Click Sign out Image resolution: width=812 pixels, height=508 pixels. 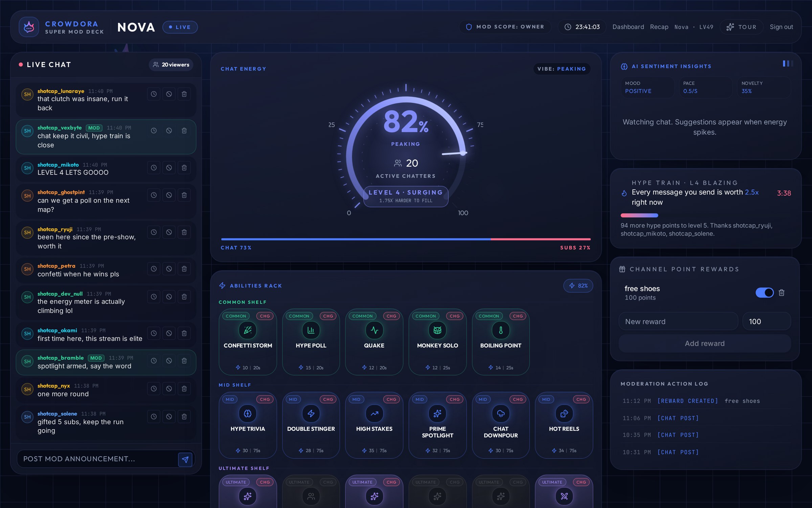781,27
